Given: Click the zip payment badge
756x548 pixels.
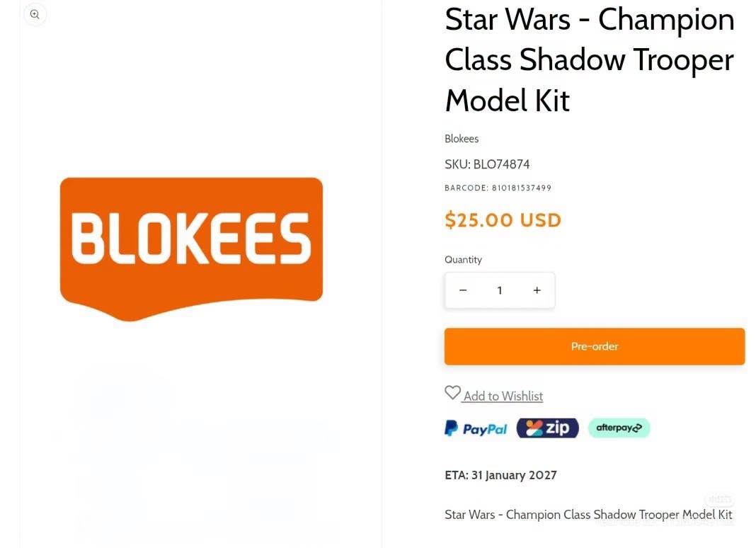Looking at the screenshot, I should click(547, 428).
